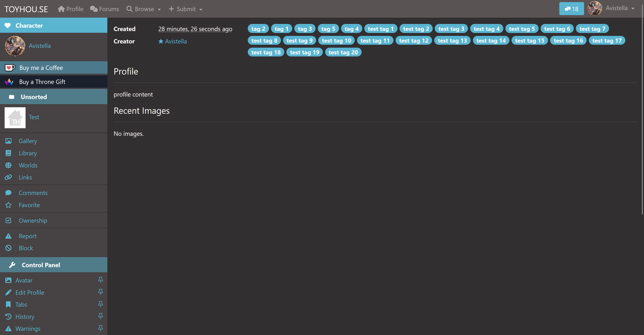Open the 'test tag 7' tag
Screen dimensions: 644x335
[x=593, y=29]
